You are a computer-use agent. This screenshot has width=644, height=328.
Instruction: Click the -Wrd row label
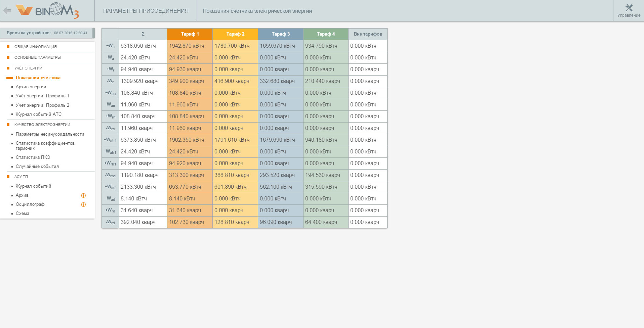point(110,222)
